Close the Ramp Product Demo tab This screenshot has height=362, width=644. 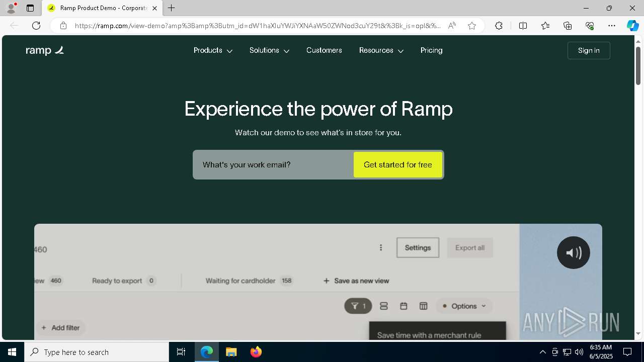[155, 8]
